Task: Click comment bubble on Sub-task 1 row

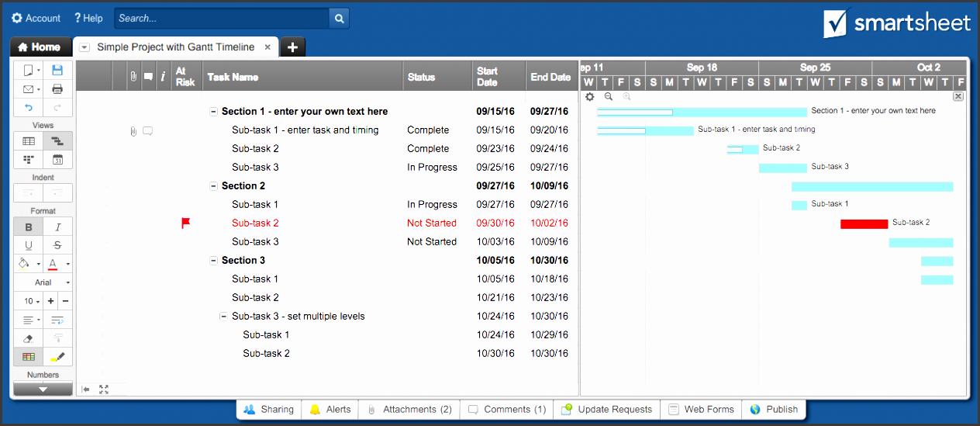Action: click(x=147, y=131)
